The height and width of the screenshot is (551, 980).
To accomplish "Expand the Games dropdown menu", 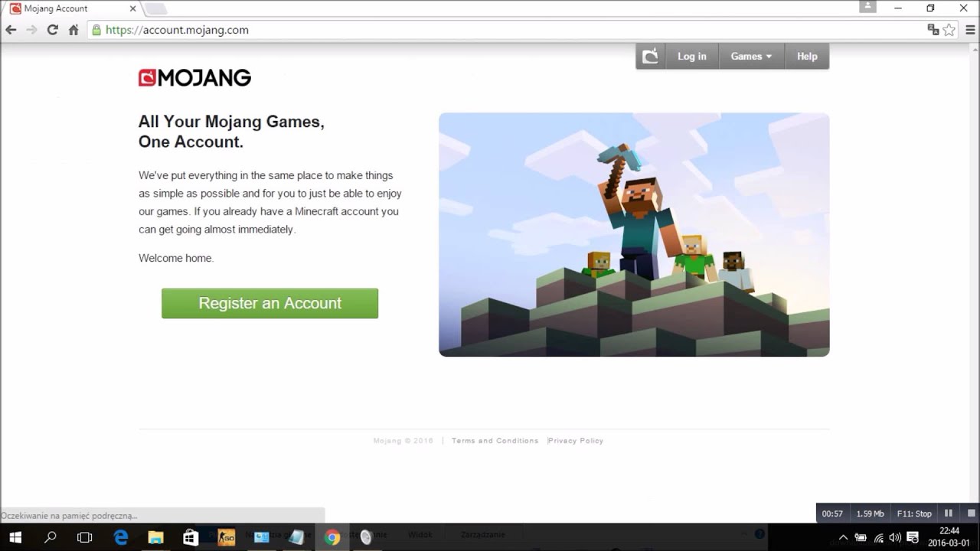I will pos(751,56).
